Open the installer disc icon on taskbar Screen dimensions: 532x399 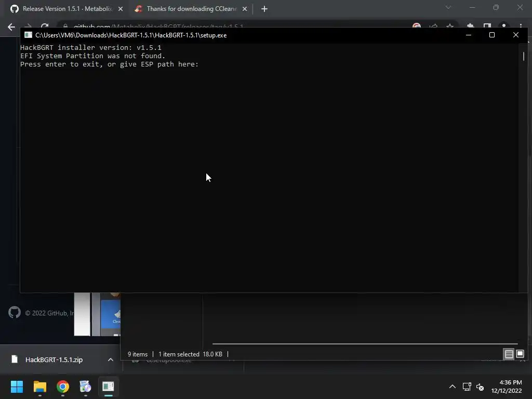(x=85, y=387)
